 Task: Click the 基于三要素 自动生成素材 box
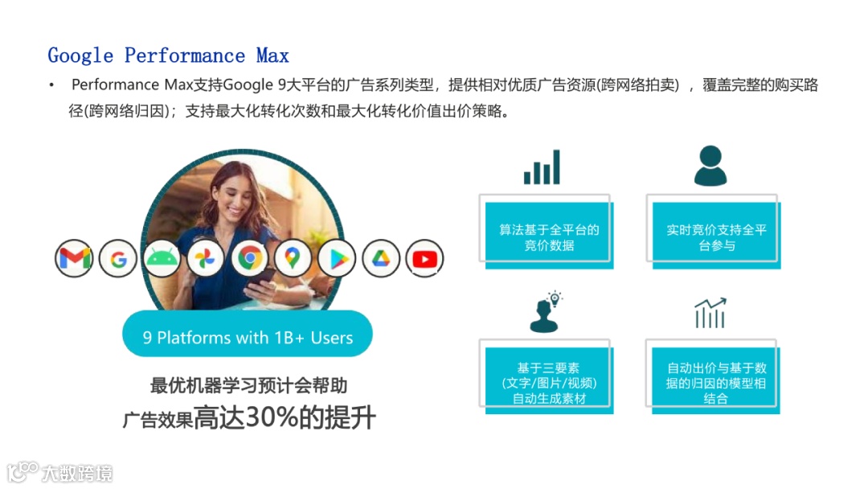(547, 377)
